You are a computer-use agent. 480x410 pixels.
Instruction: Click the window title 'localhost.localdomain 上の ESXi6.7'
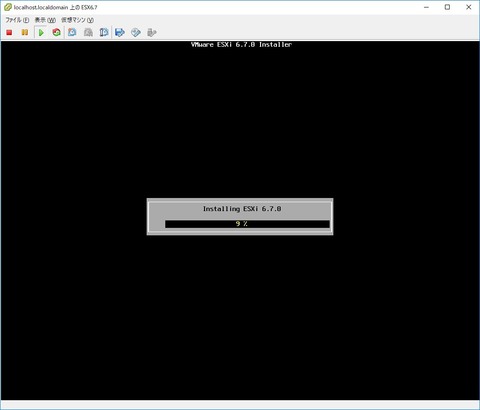56,7
